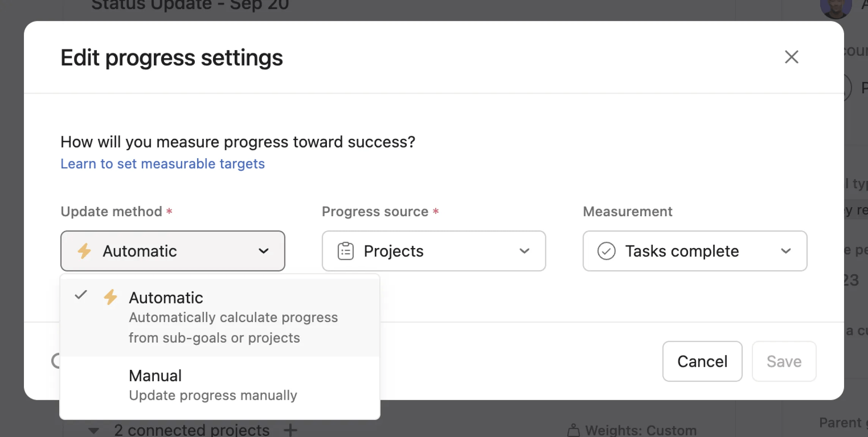
Task: Collapse the Update method dropdown chevron
Action: point(264,251)
